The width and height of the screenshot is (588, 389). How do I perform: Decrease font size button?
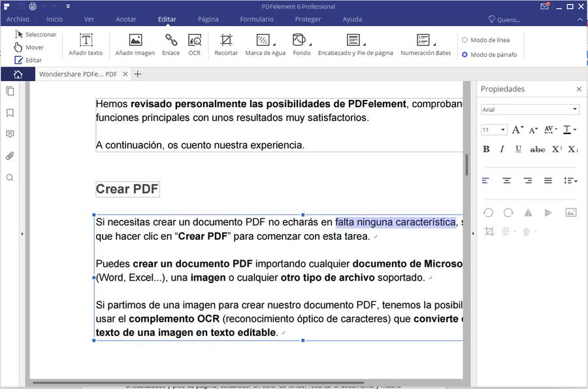[533, 130]
